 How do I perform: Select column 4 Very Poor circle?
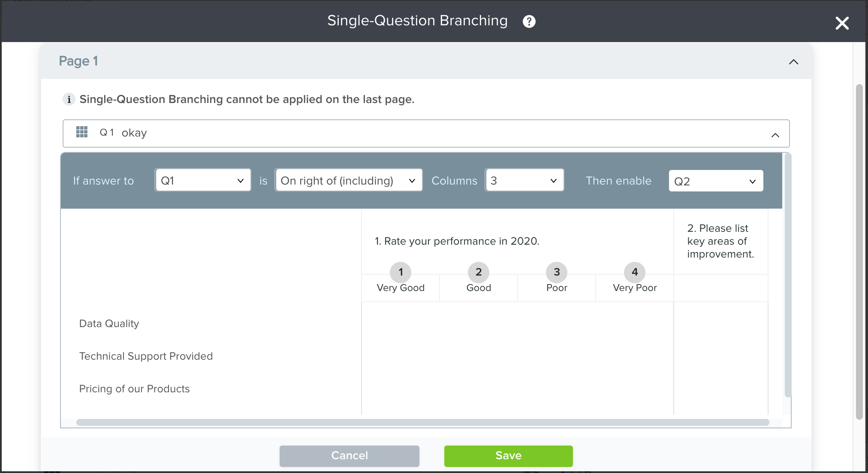click(635, 272)
